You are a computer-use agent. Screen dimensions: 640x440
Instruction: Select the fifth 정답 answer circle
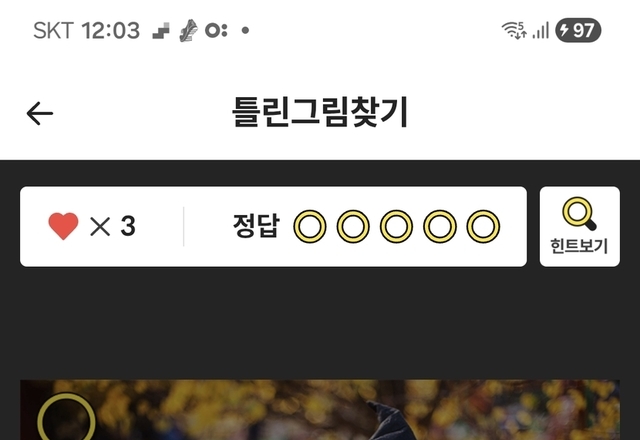point(483,226)
